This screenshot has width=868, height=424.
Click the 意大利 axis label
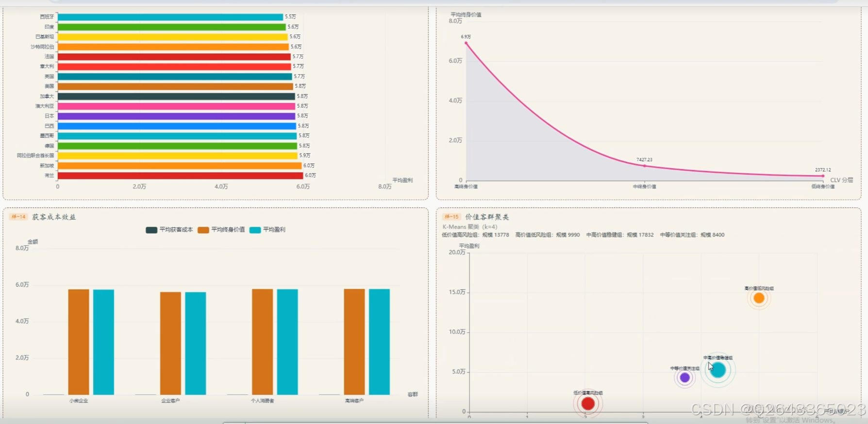click(47, 67)
